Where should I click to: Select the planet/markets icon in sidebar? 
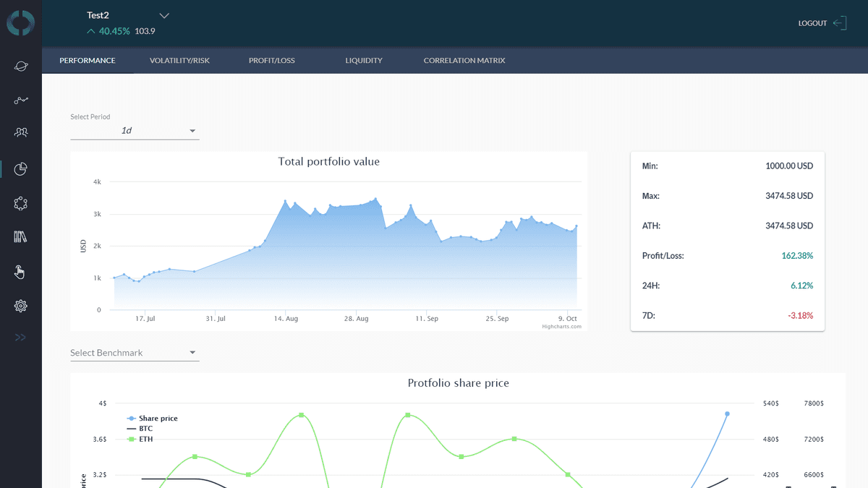tap(21, 66)
